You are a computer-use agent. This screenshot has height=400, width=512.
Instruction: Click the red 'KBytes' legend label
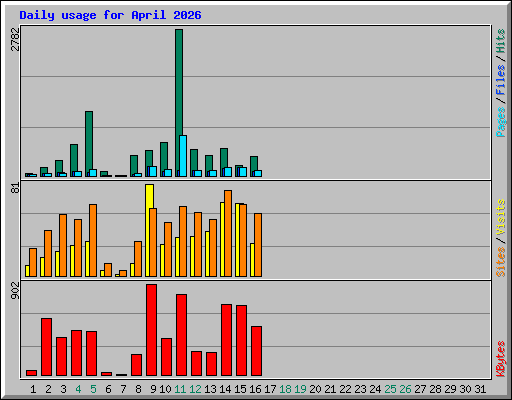[x=500, y=359]
